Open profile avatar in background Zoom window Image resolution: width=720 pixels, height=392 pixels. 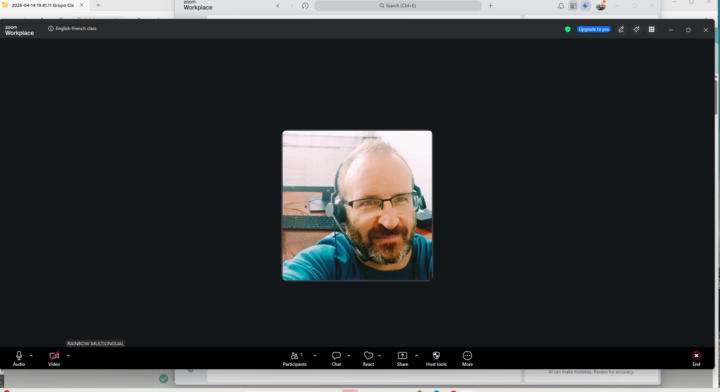(601, 6)
